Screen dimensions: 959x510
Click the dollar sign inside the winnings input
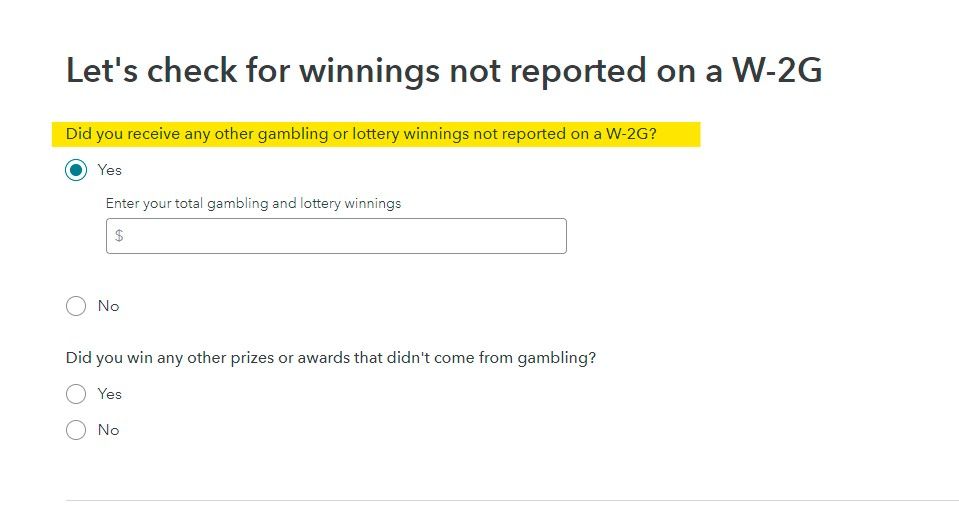coord(119,236)
